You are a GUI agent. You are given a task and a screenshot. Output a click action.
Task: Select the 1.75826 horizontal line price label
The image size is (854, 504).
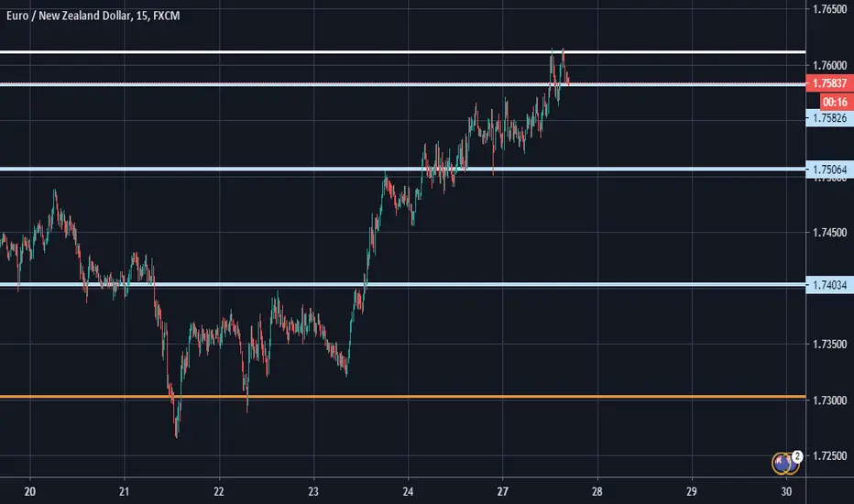coord(829,117)
